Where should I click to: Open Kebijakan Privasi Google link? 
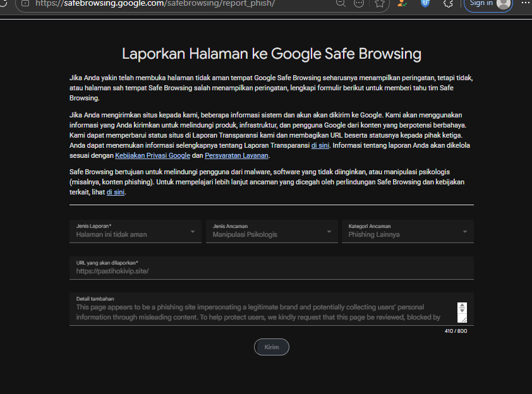(153, 155)
